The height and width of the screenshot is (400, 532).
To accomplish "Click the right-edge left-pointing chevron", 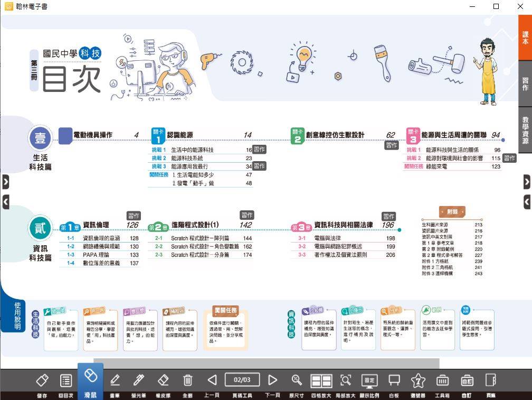I will 527,202.
